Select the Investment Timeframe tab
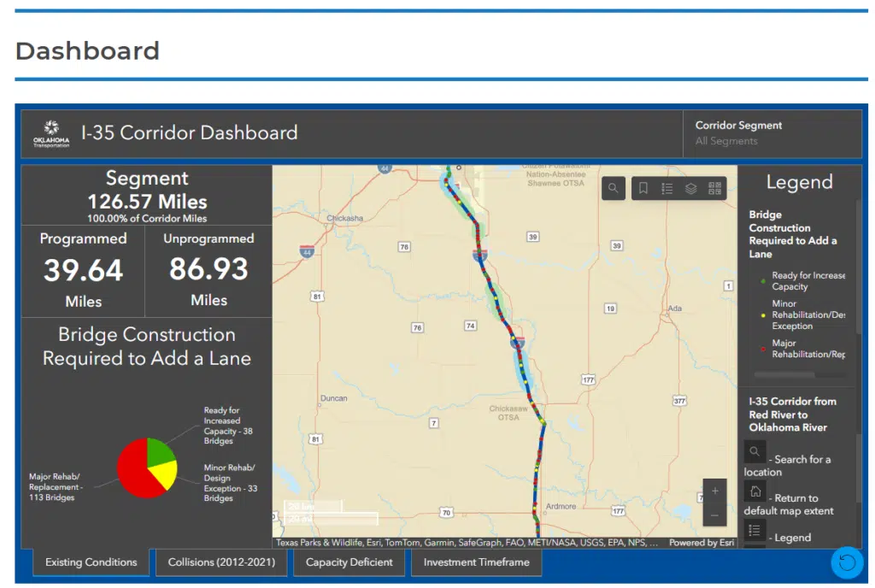875x588 pixels. (x=476, y=562)
